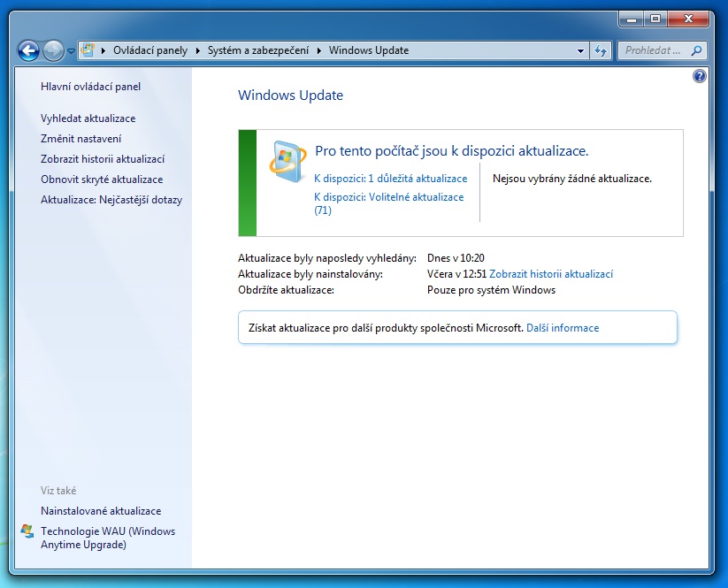The image size is (728, 588).
Task: Open help with the blue question mark
Action: pyautogui.click(x=699, y=76)
